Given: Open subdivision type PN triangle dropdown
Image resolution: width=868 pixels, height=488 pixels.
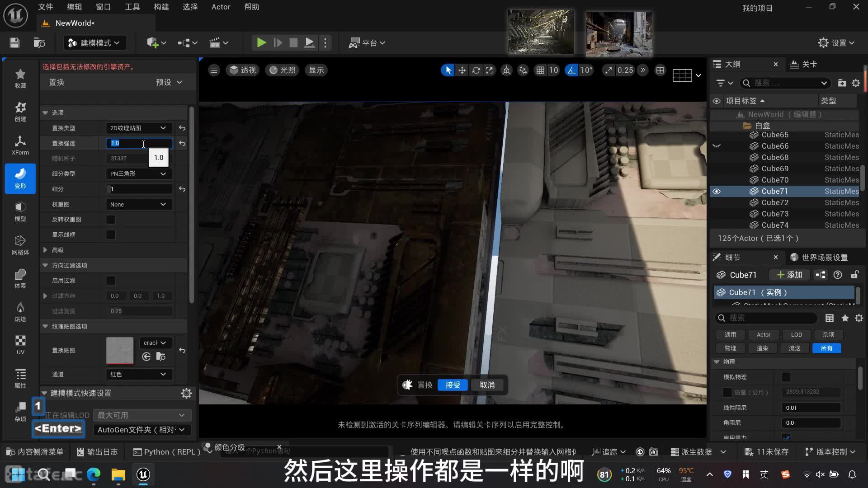Looking at the screenshot, I should click(x=139, y=174).
